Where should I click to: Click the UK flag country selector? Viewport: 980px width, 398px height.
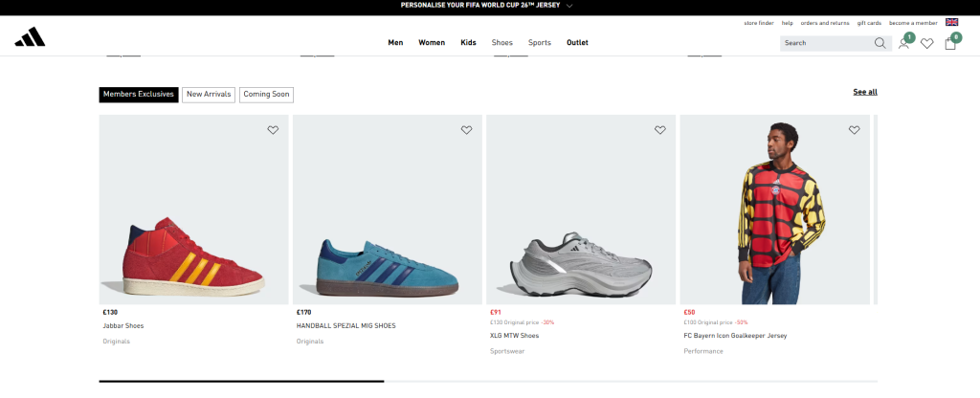point(951,22)
